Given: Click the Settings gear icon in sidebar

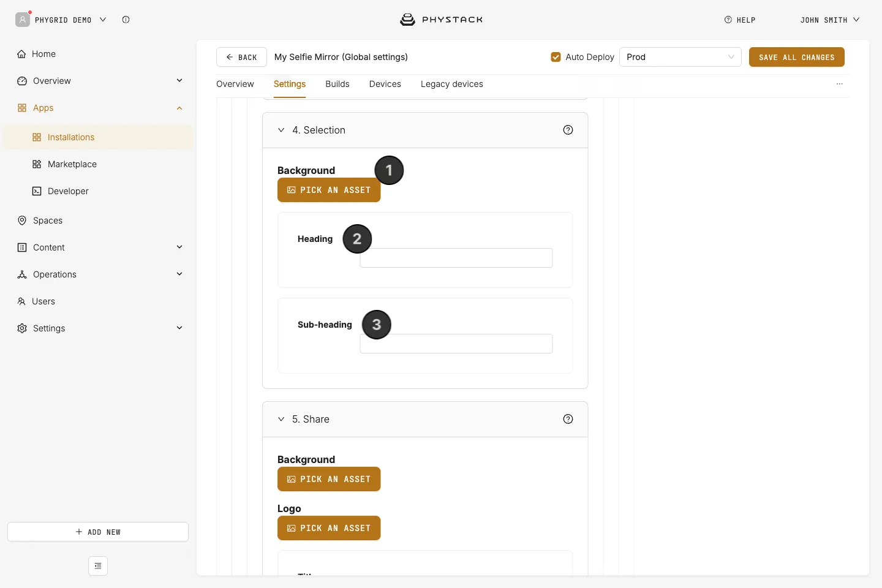Looking at the screenshot, I should point(22,328).
